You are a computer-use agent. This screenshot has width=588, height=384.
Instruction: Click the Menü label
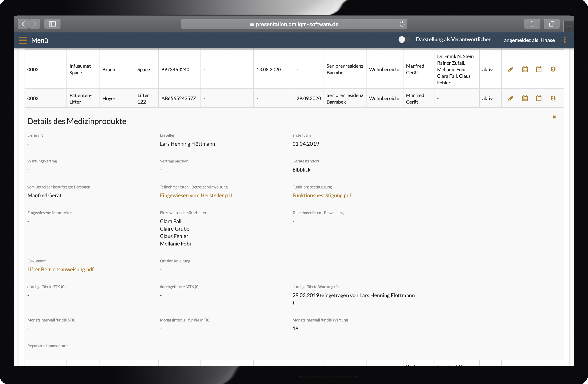coord(40,40)
